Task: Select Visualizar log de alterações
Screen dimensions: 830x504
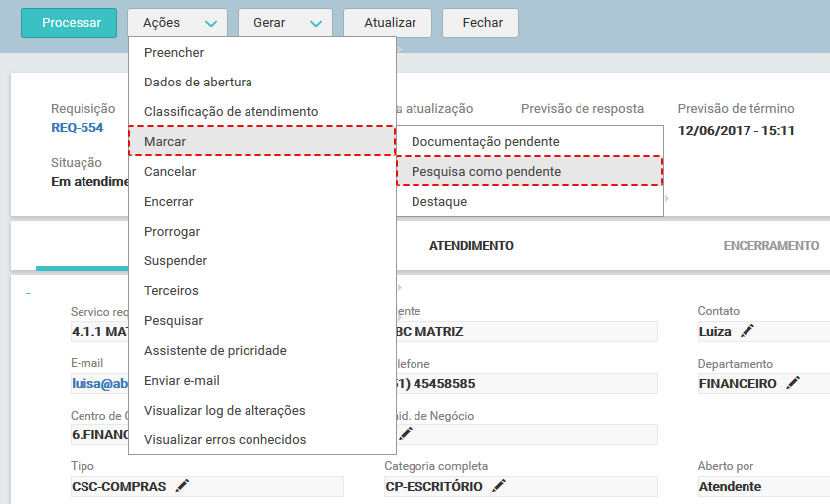Action: coord(262,411)
